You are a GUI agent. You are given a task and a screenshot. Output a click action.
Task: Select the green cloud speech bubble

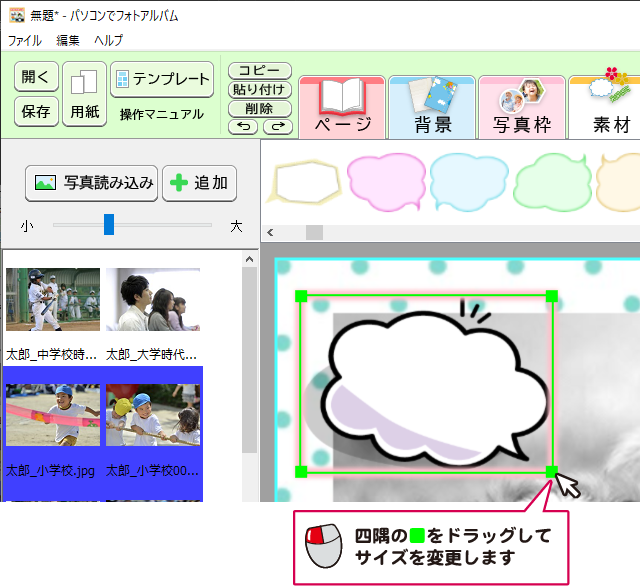(x=553, y=182)
